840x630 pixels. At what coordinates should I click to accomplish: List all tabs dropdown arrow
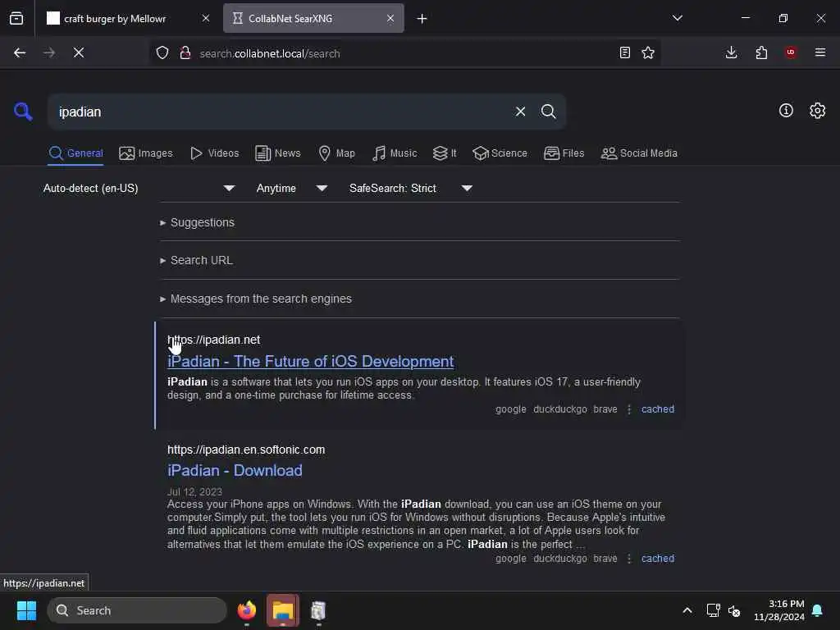(x=677, y=18)
